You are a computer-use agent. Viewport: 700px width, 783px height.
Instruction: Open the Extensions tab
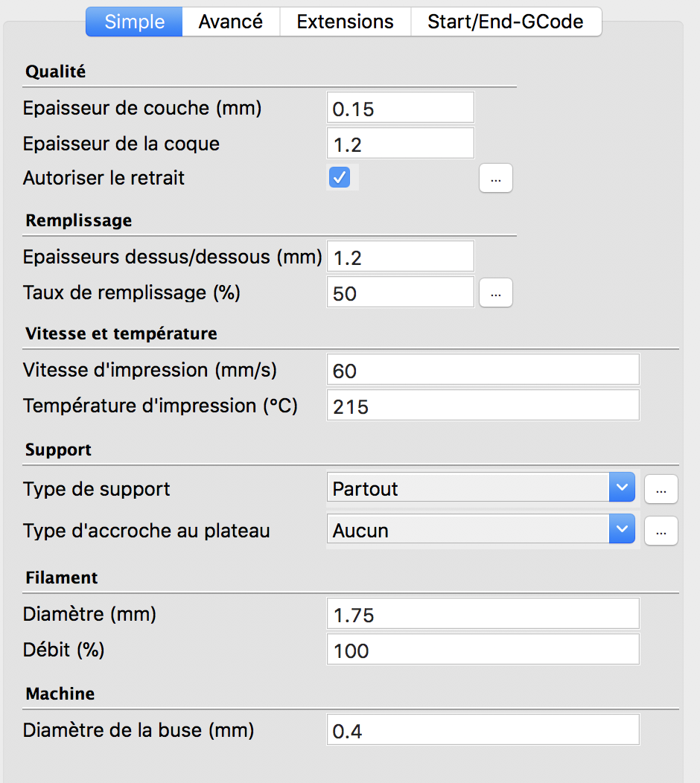[x=346, y=22]
